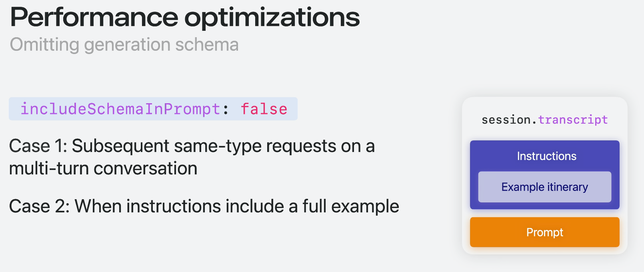Image resolution: width=644 pixels, height=272 pixels.
Task: Click the Instructions block header label
Action: tap(546, 156)
